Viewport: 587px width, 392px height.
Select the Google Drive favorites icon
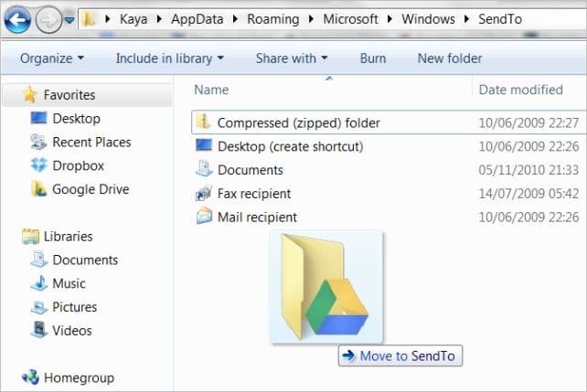click(x=39, y=189)
